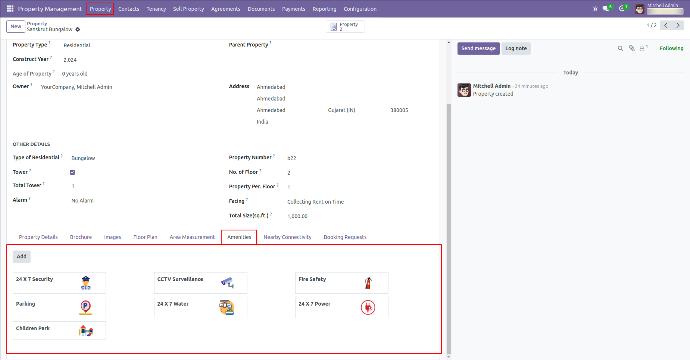
Task: Click the Send message button
Action: (x=478, y=48)
